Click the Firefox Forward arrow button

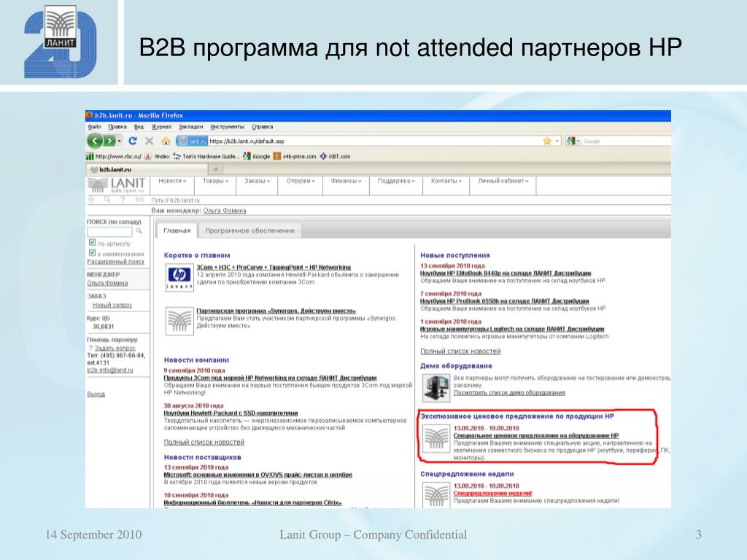click(109, 141)
